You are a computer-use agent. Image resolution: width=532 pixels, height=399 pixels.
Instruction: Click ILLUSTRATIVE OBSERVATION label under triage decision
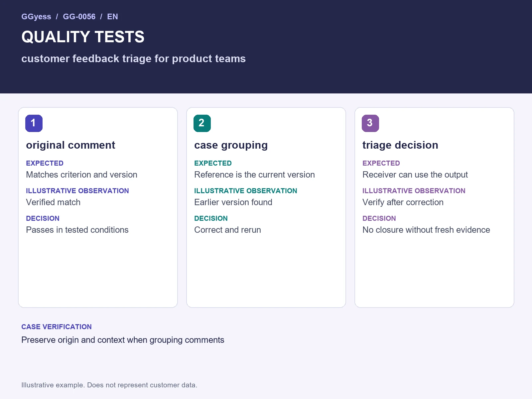pos(414,191)
